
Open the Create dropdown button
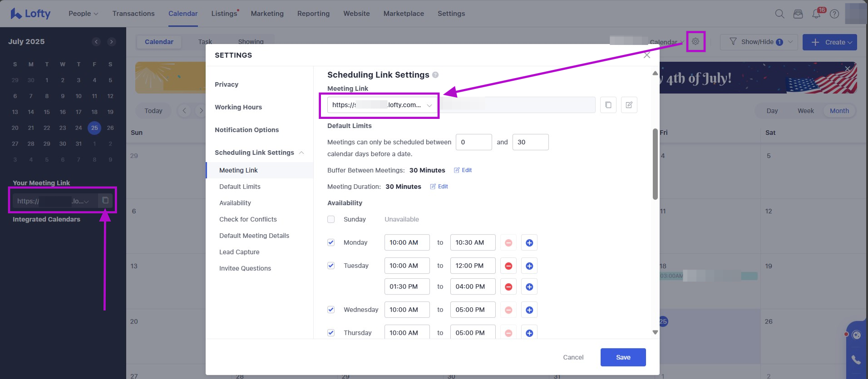click(x=829, y=42)
